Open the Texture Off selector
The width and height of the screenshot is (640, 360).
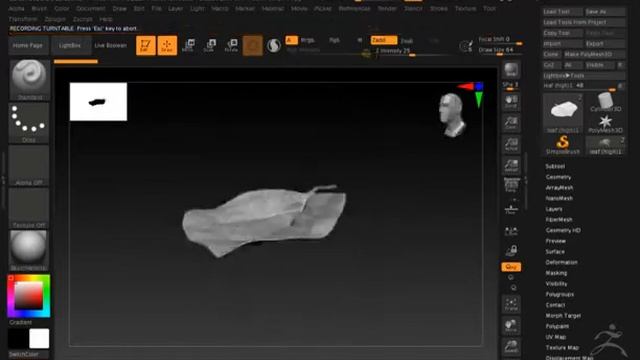(29, 208)
